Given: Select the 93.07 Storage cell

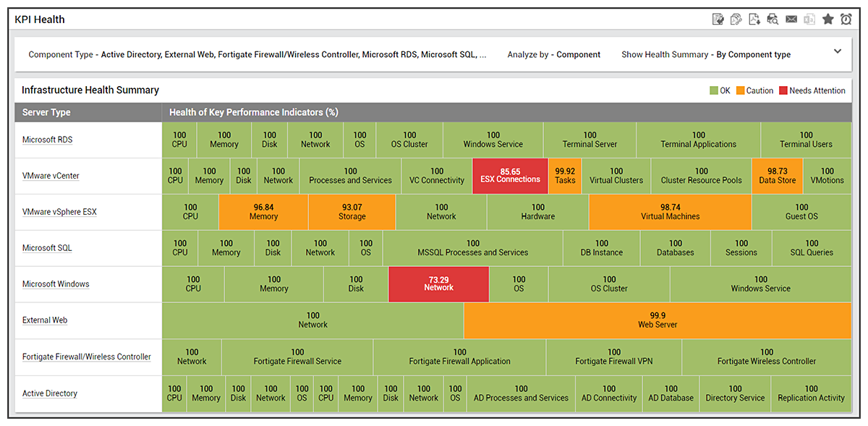Looking at the screenshot, I should click(x=352, y=212).
